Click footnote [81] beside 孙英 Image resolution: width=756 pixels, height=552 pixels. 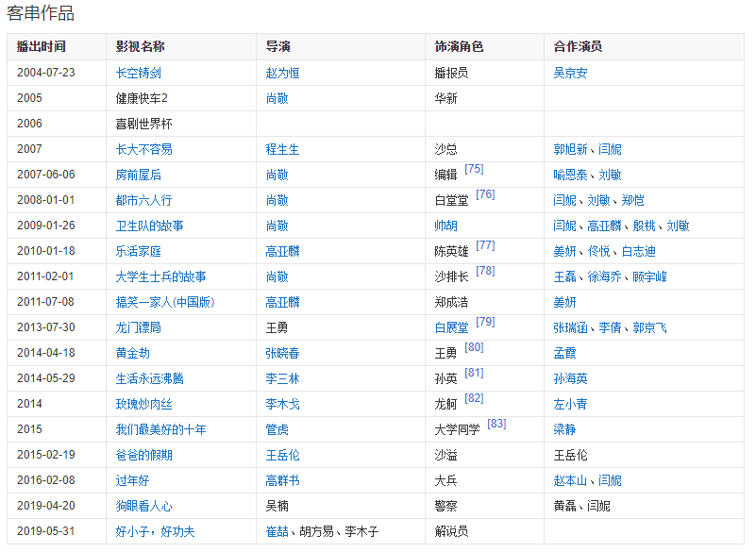click(474, 373)
